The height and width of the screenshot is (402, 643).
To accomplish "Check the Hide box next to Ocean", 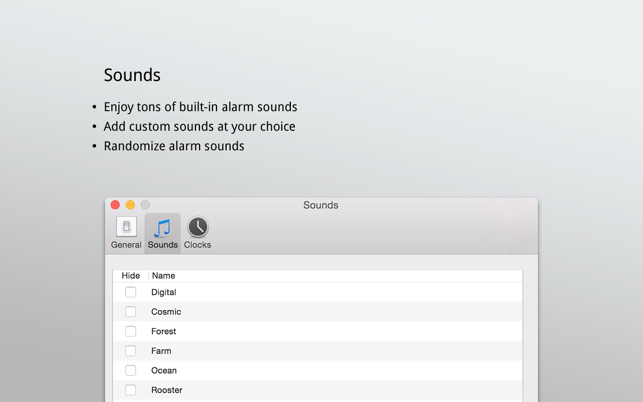I will click(130, 370).
